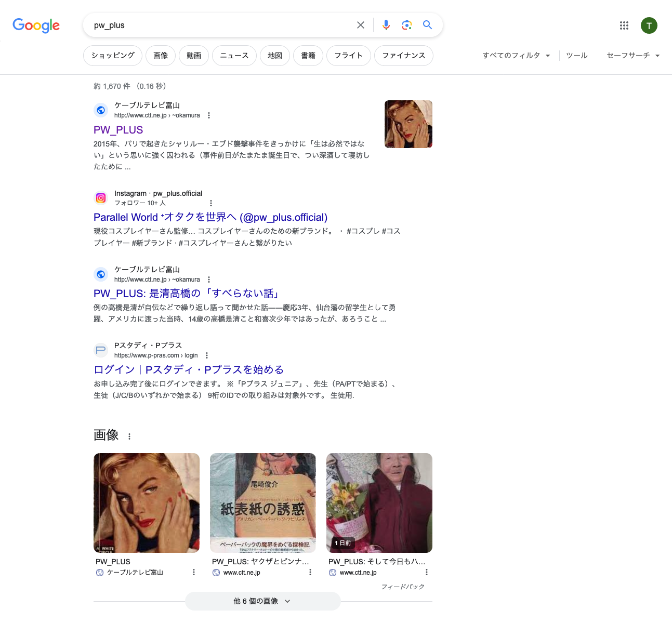Open more options for Pスタディ result
This screenshot has width=672, height=623.
click(207, 355)
